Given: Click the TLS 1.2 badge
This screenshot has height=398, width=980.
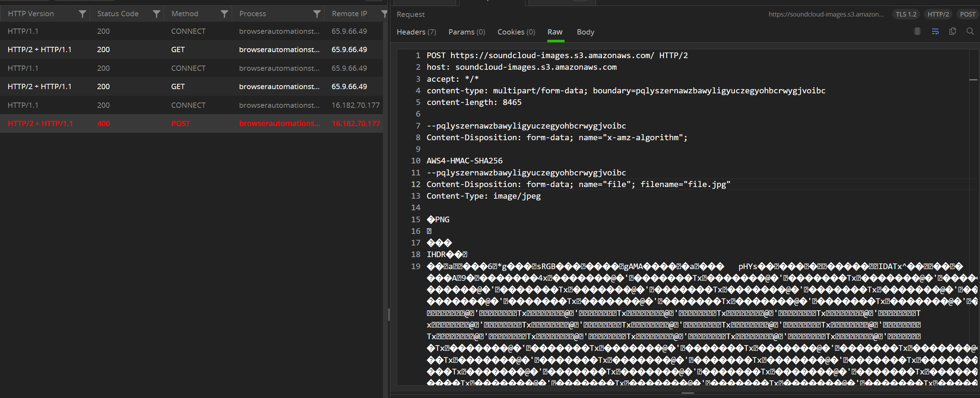Looking at the screenshot, I should pos(906,14).
